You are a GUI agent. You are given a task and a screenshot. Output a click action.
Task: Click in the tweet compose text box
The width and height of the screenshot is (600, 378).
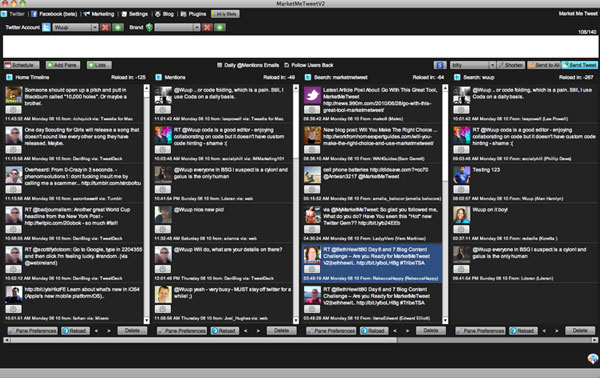point(300,47)
